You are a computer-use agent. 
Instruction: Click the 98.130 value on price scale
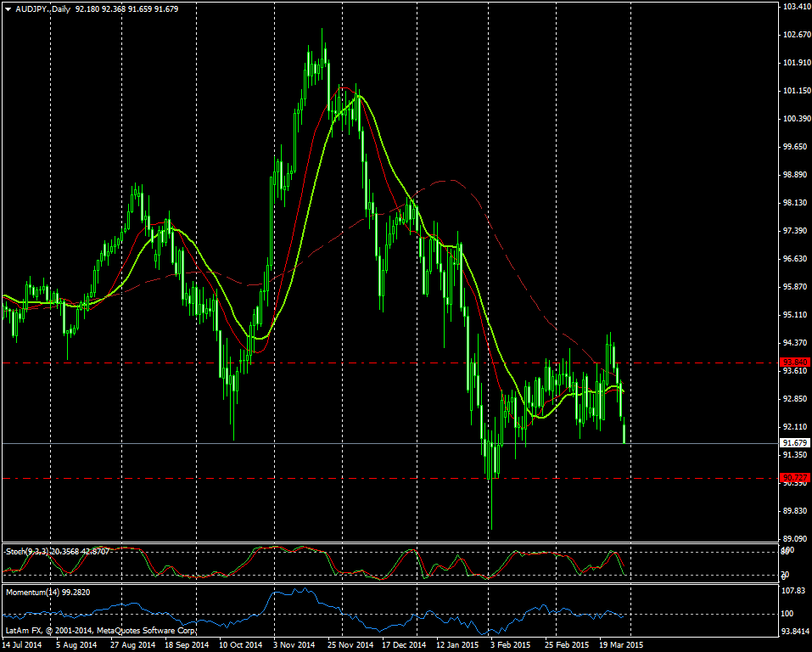click(795, 203)
